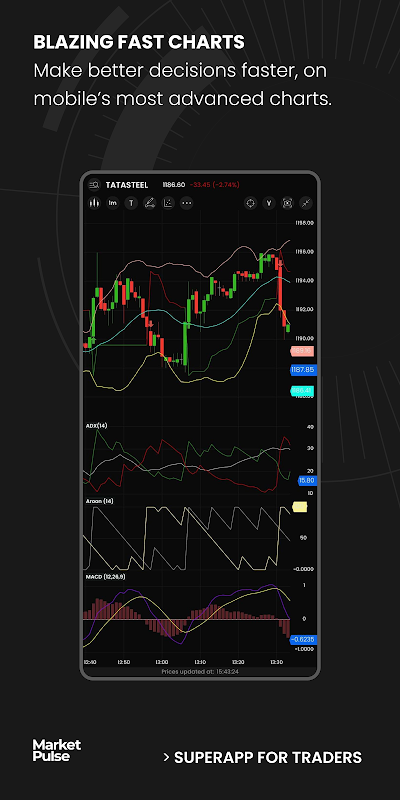
Task: Select the T text tool
Action: click(131, 203)
